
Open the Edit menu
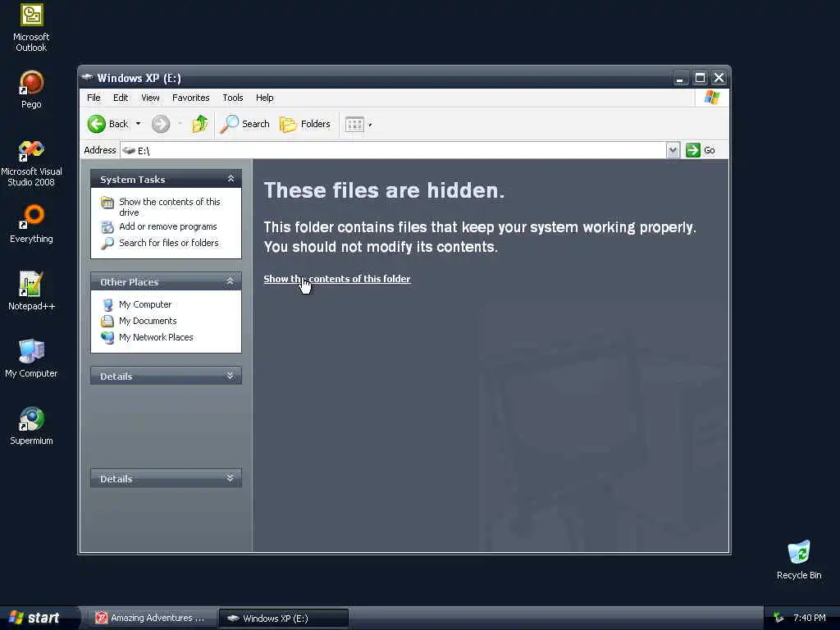click(x=121, y=98)
